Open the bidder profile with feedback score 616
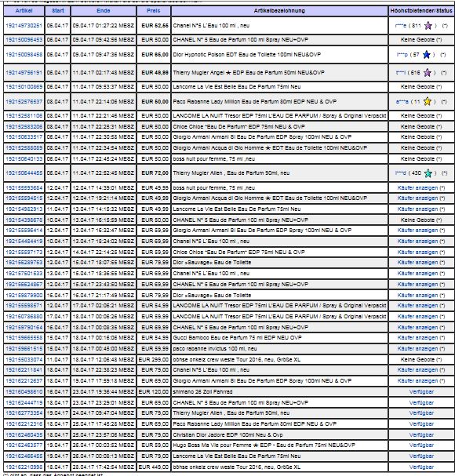The image size is (455, 476). tap(401, 73)
